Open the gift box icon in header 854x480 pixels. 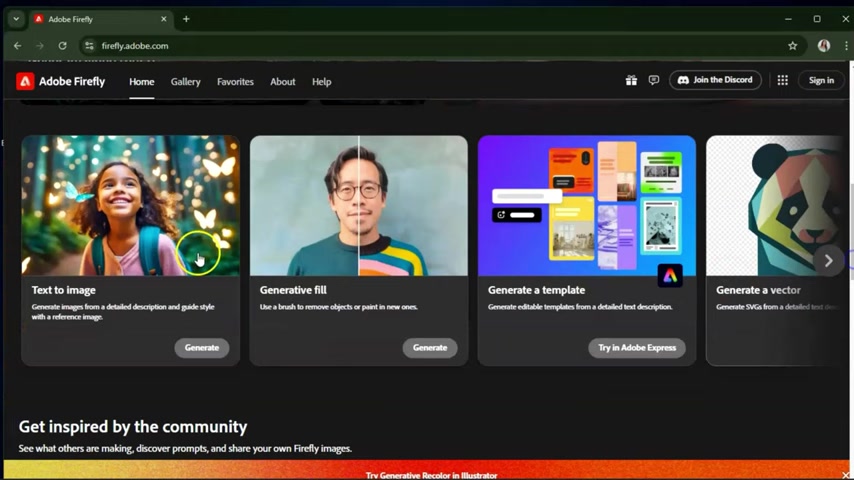pos(631,81)
